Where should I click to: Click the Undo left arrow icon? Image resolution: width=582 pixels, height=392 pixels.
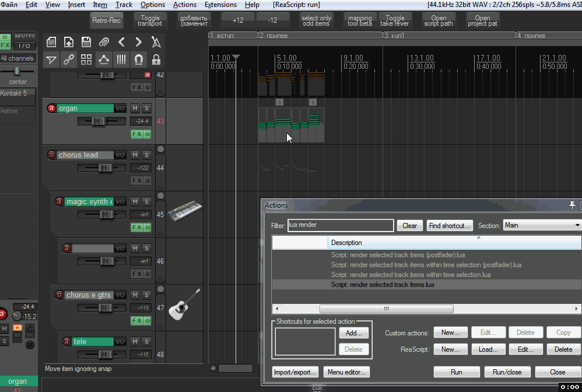coord(121,42)
